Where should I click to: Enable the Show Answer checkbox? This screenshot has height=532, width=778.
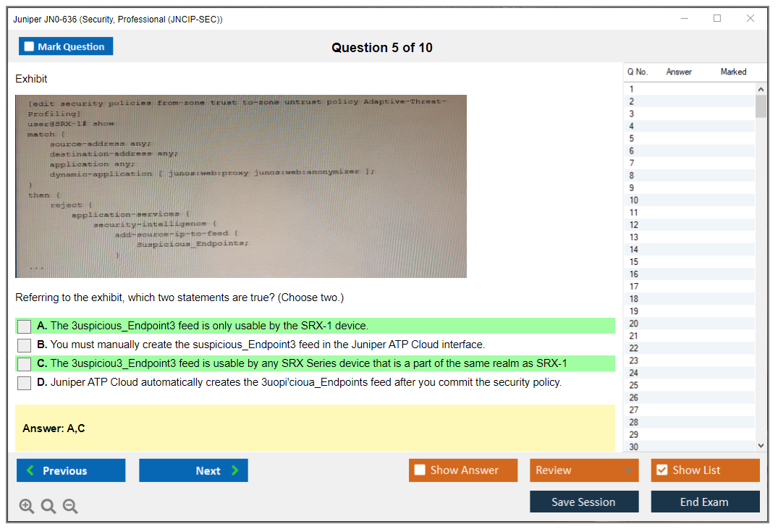click(x=420, y=470)
